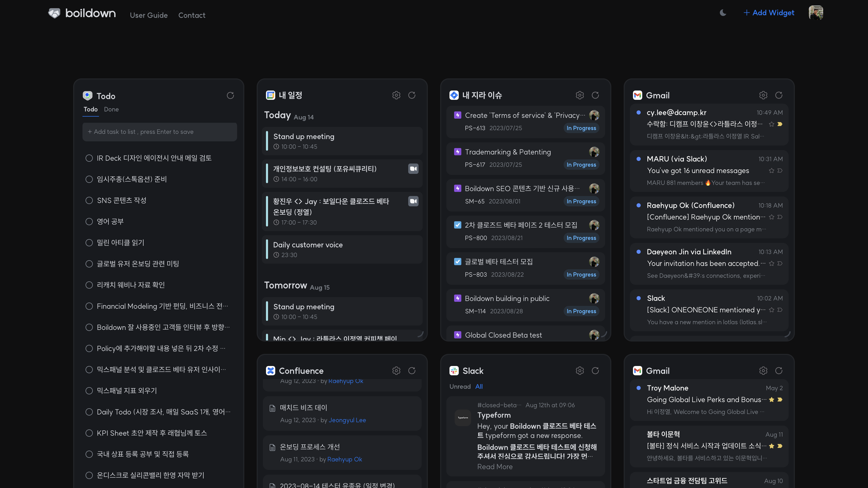Refresh the Todo widget
Viewport: 868px width, 488px height.
point(230,95)
